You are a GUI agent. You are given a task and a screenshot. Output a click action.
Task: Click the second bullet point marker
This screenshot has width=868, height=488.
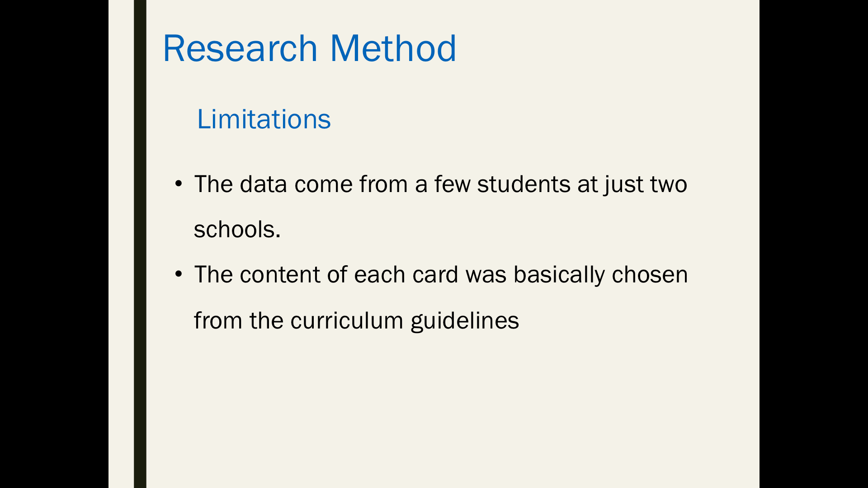click(x=179, y=274)
